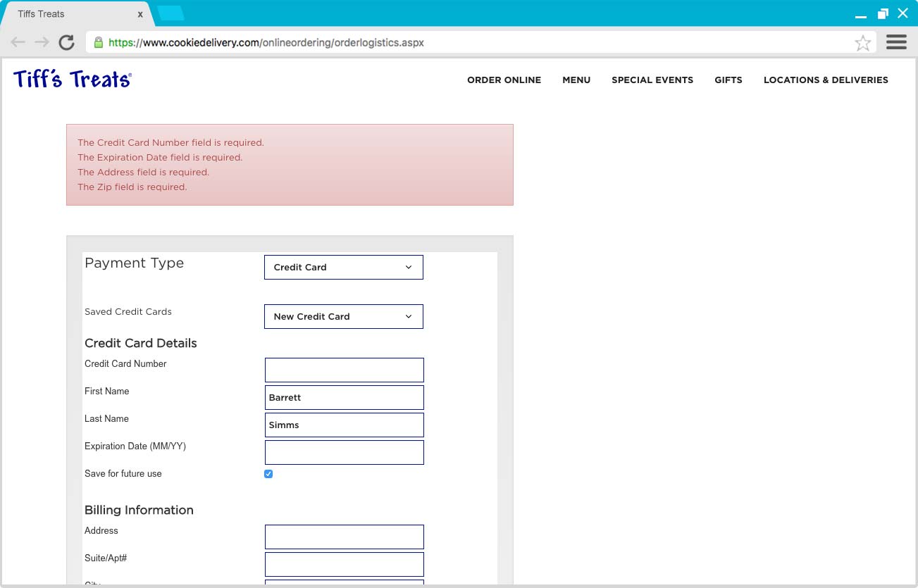
Task: Expand the Saved Credit Cards dropdown
Action: pos(343,317)
